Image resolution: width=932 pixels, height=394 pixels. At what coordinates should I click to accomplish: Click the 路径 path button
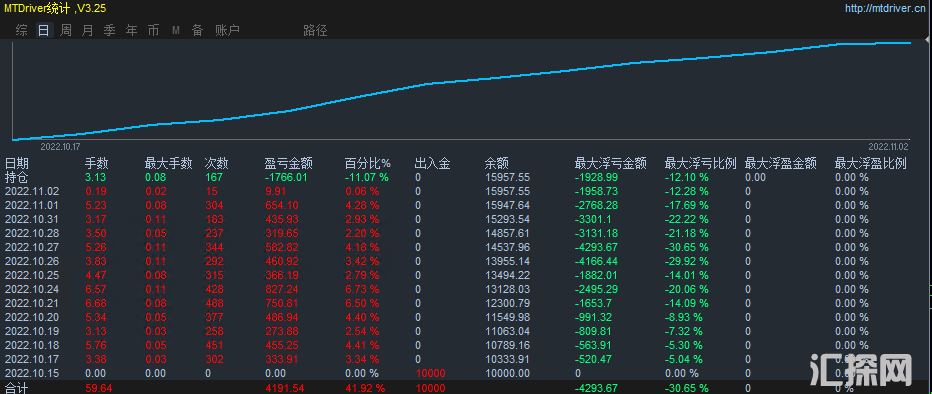click(315, 30)
